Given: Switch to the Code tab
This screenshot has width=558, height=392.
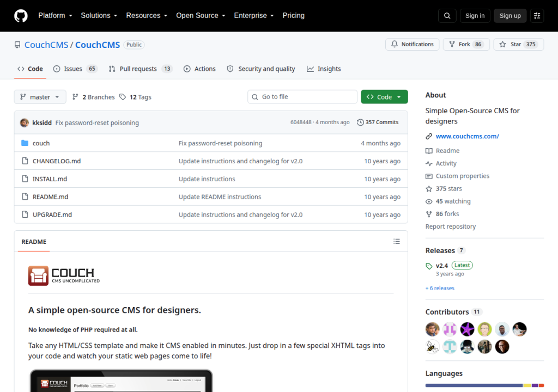Looking at the screenshot, I should pyautogui.click(x=31, y=69).
